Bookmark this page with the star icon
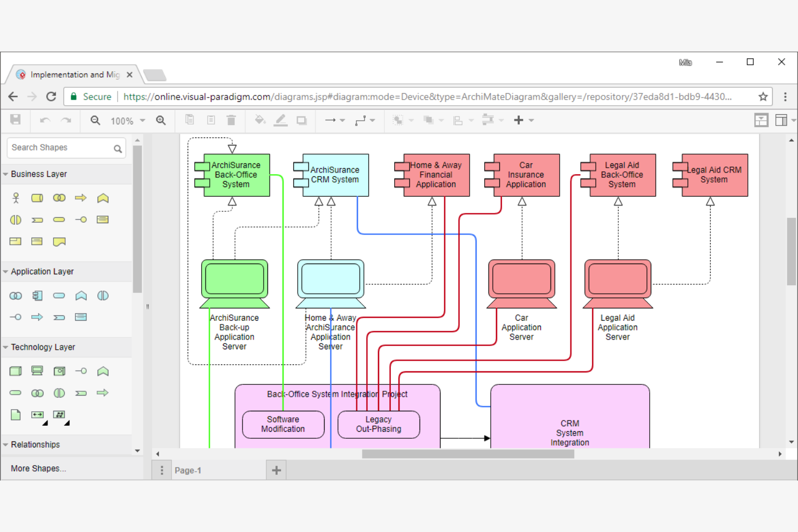Screen dimensions: 798x532 point(763,96)
